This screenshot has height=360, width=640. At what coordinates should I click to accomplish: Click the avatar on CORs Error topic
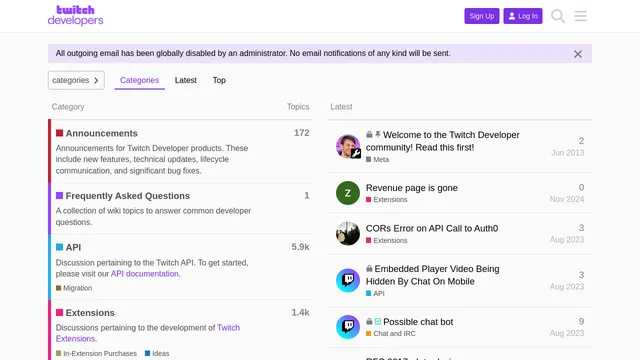(x=348, y=233)
